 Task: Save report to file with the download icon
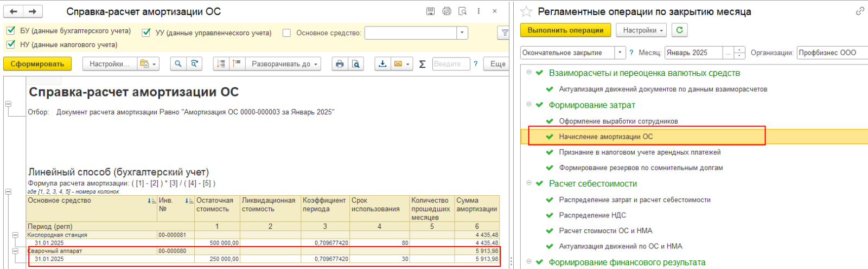point(382,64)
